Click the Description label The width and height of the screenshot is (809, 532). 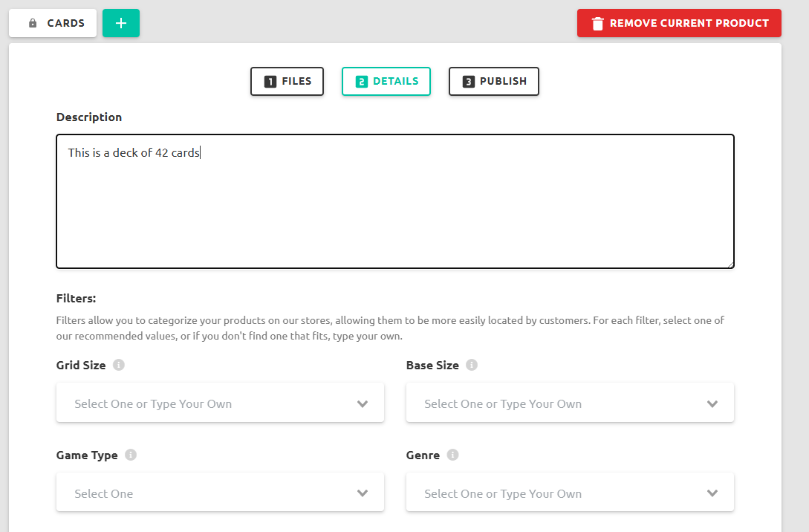point(89,117)
